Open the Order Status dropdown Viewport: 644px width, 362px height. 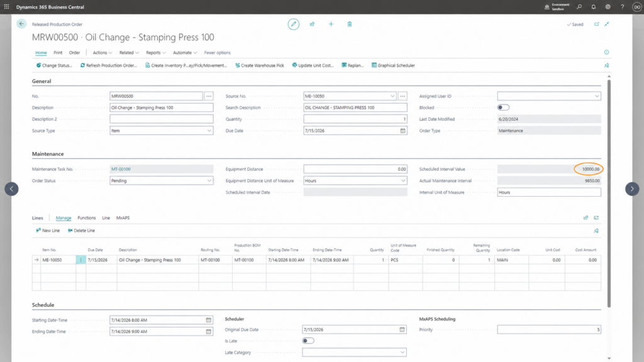pyautogui.click(x=209, y=180)
